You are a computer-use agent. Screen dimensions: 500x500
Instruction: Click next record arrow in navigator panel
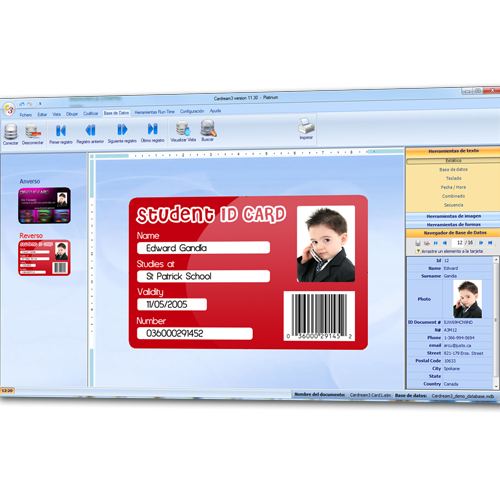tap(481, 243)
